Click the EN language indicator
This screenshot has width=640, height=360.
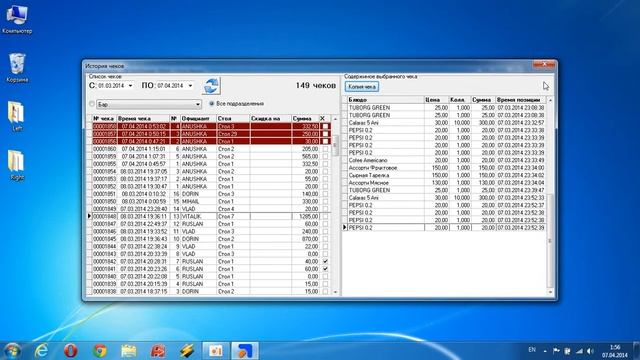pos(532,350)
